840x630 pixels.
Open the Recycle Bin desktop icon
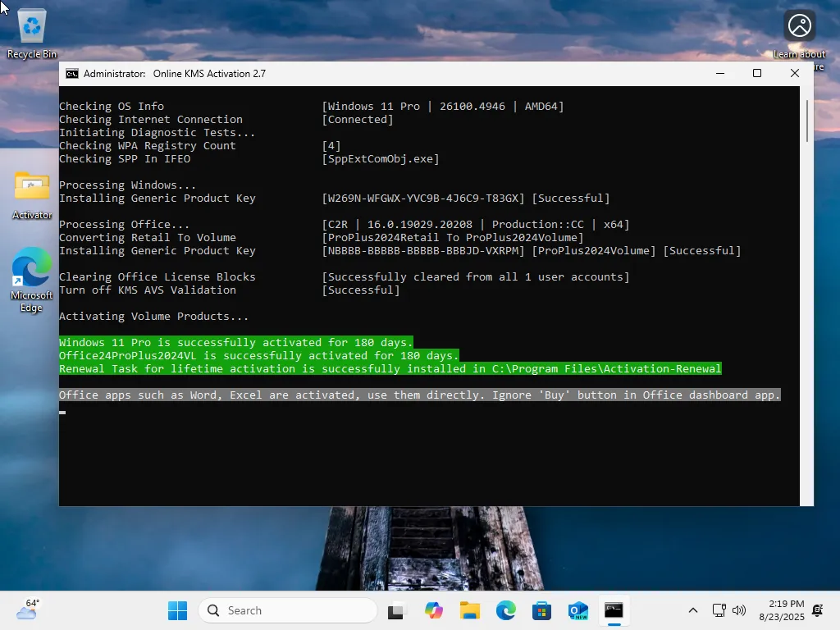[32, 34]
